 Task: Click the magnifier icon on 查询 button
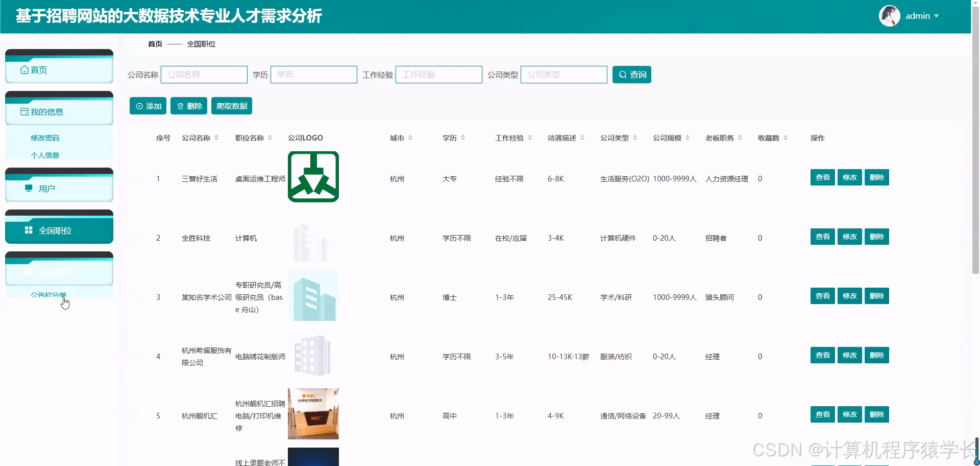(x=622, y=75)
